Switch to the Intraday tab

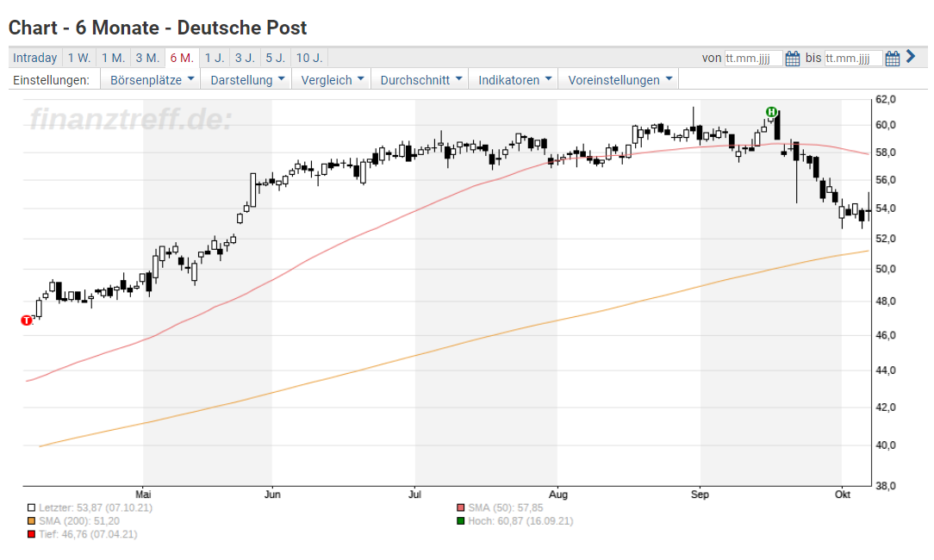coord(35,58)
